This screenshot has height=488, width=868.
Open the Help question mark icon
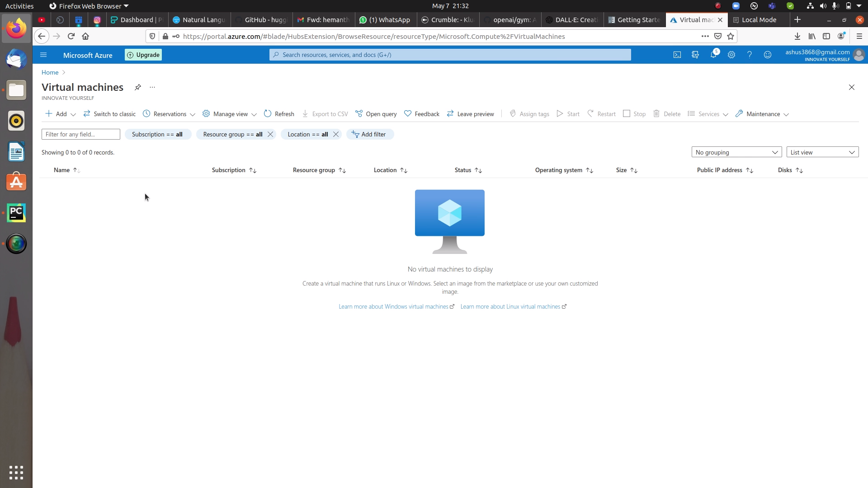[750, 55]
